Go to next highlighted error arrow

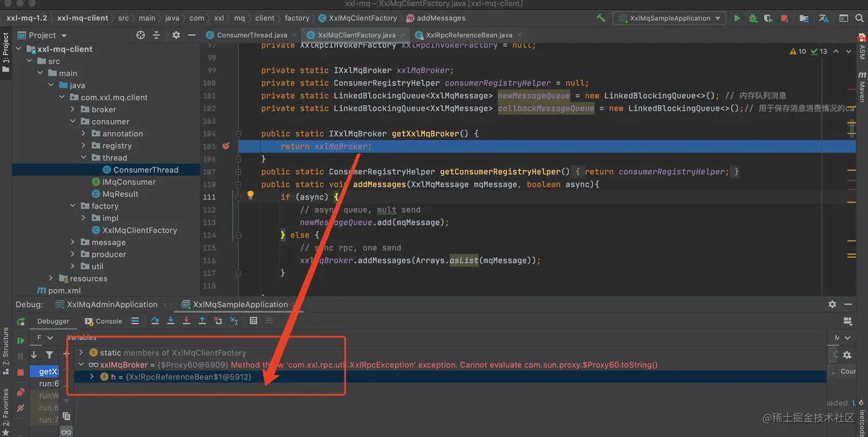point(848,51)
